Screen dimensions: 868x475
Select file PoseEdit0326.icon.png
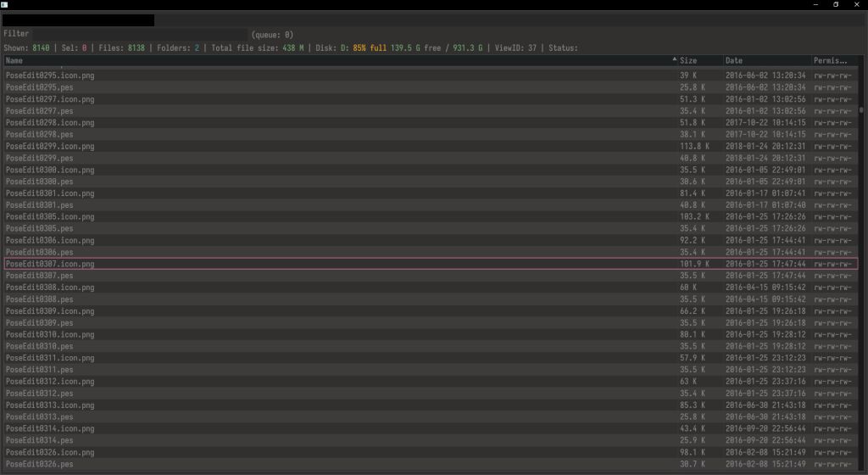point(431,452)
